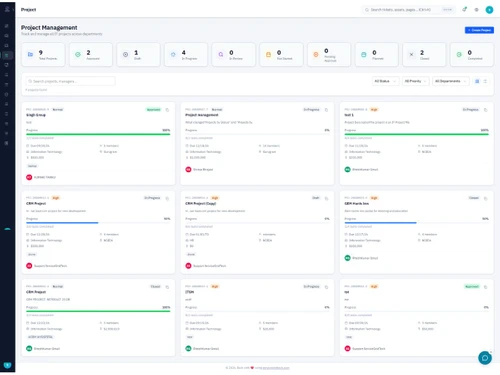This screenshot has width=500, height=375.
Task: Click the In Progress badge on ITSM card
Action: 311,287
